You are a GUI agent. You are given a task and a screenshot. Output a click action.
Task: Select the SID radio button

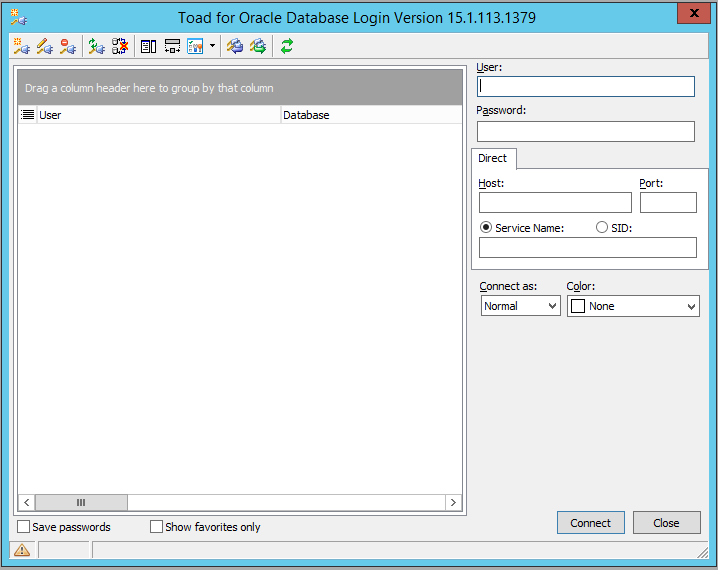point(602,228)
